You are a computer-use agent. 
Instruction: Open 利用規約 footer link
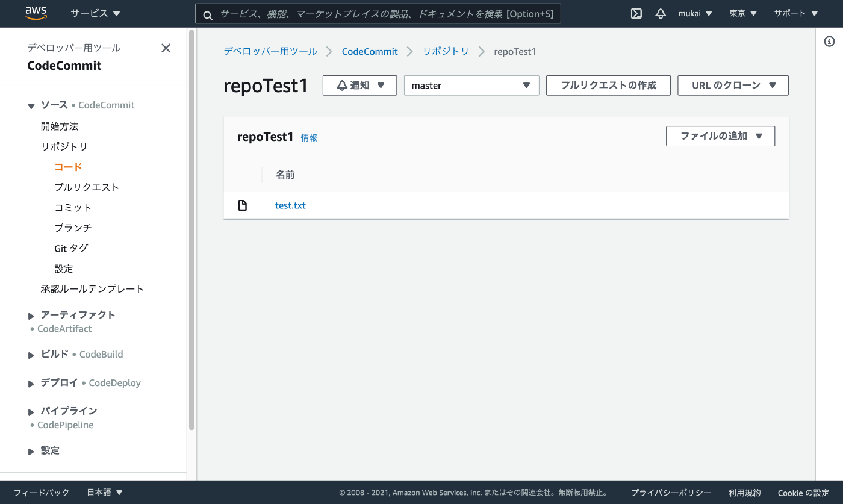click(x=744, y=493)
